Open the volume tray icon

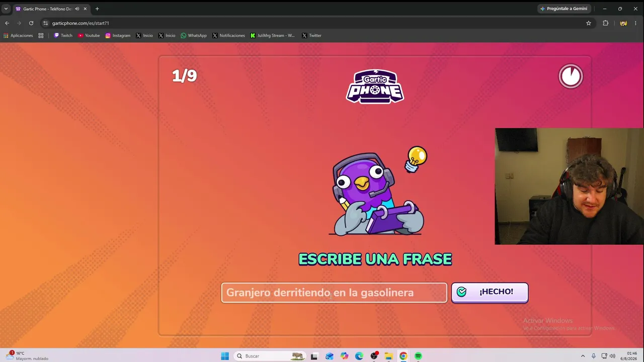(x=612, y=356)
